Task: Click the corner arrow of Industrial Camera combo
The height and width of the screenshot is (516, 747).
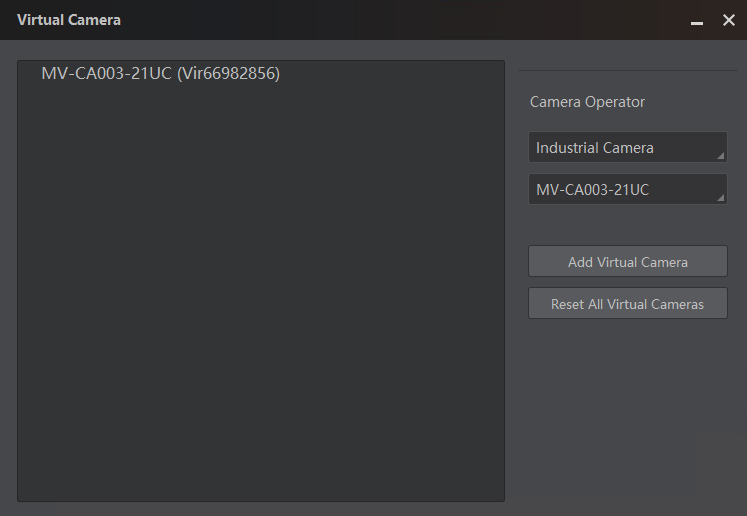Action: click(x=720, y=156)
